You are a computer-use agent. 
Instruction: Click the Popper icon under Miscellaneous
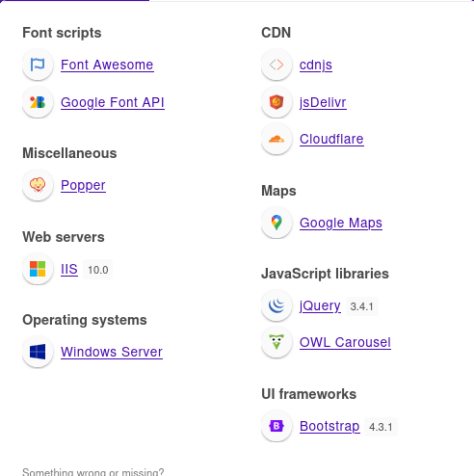click(x=38, y=185)
